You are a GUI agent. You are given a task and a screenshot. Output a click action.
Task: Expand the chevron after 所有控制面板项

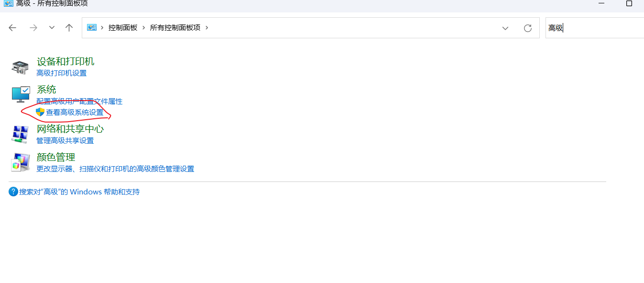[x=207, y=27]
